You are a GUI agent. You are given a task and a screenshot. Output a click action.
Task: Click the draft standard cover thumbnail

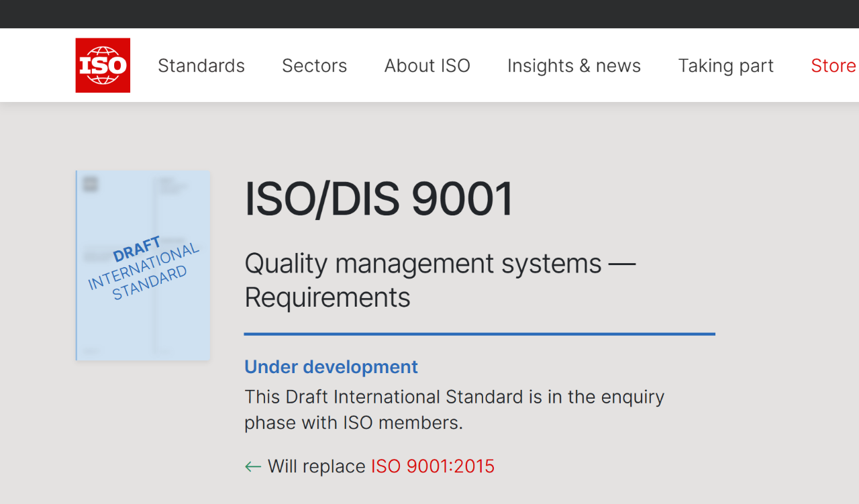pos(143,315)
